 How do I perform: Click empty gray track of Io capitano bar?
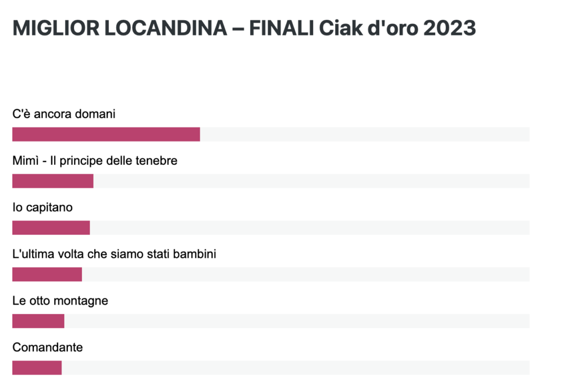click(310, 228)
